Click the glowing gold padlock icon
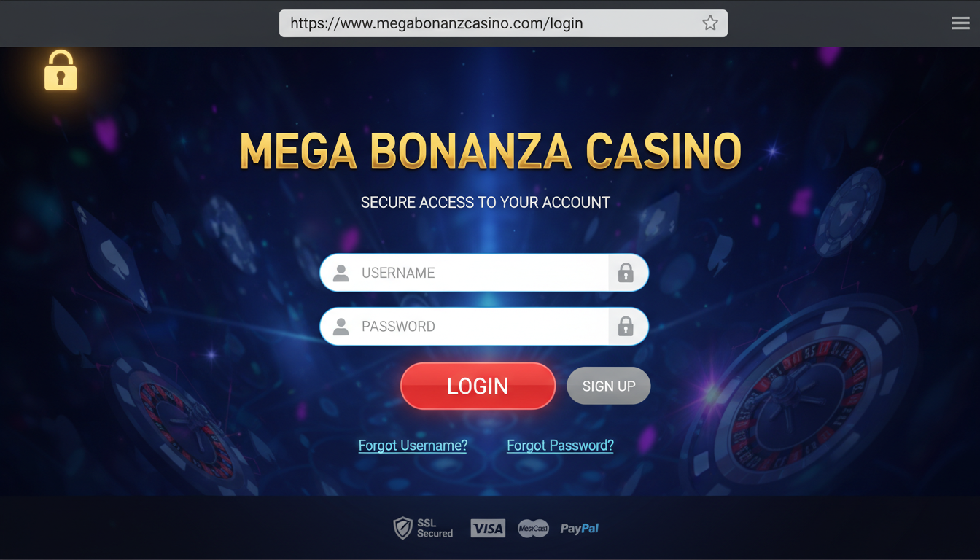This screenshot has width=980, height=560. (61, 71)
